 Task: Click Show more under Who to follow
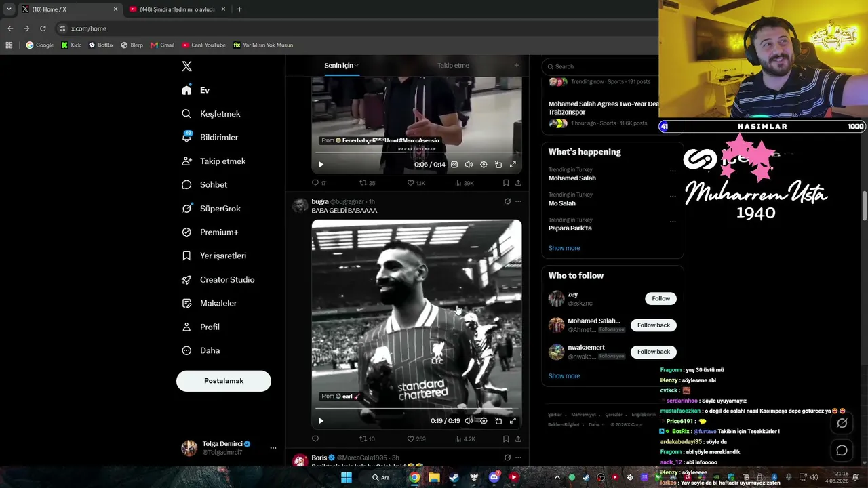pos(564,376)
